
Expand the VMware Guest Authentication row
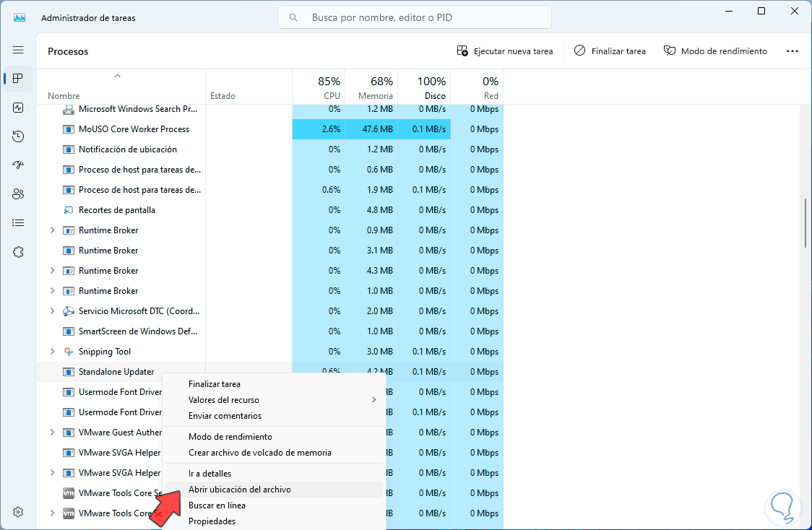[52, 433]
